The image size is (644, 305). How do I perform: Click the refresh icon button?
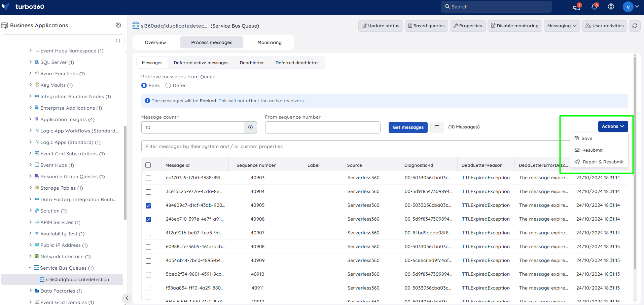635,26
